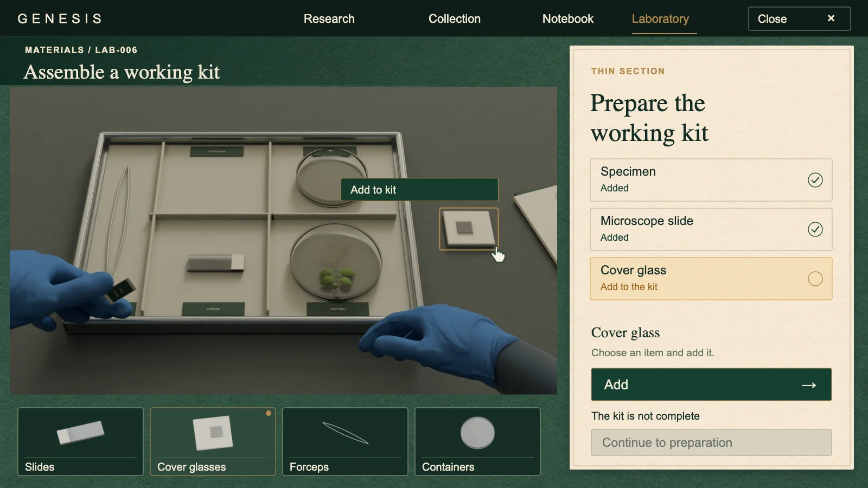Click the Specimen added checkmark

point(815,180)
